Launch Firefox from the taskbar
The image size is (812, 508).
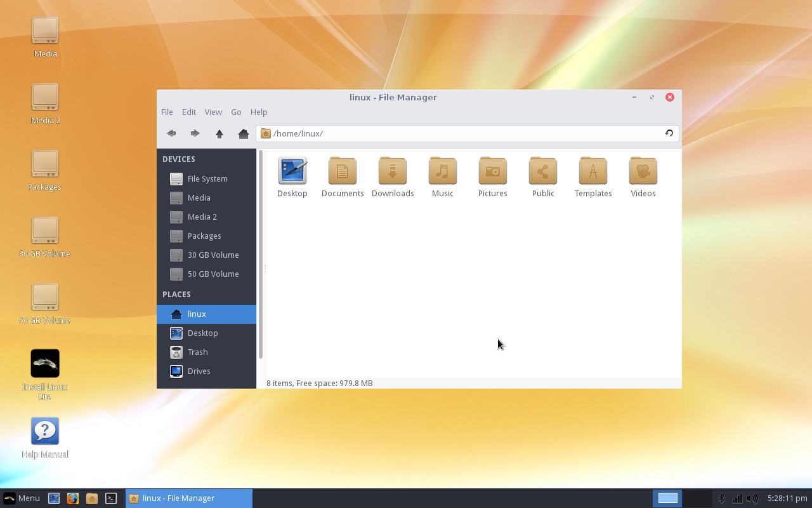click(x=73, y=498)
